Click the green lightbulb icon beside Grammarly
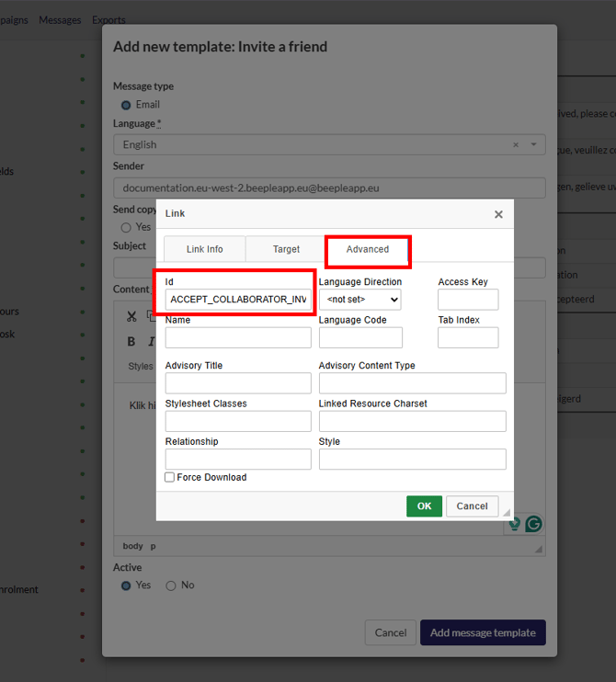This screenshot has width=616, height=682. point(515,524)
